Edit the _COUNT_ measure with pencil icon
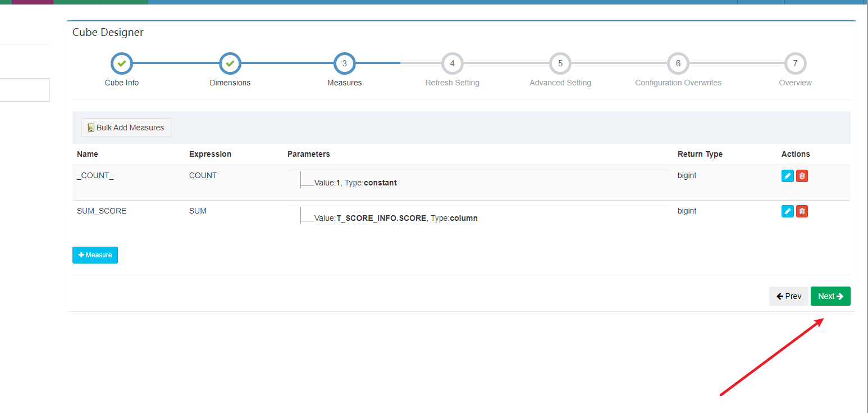The width and height of the screenshot is (868, 413). point(788,176)
